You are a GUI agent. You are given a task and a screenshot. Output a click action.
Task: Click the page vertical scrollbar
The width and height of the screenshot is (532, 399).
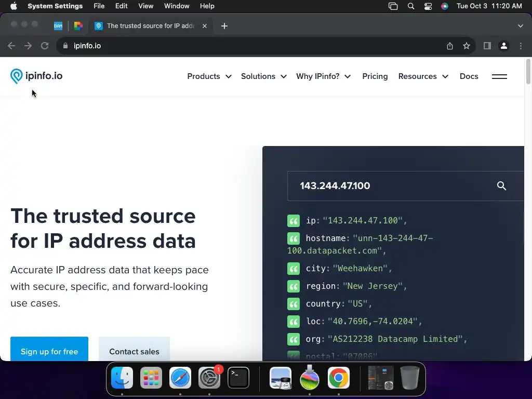(x=528, y=71)
